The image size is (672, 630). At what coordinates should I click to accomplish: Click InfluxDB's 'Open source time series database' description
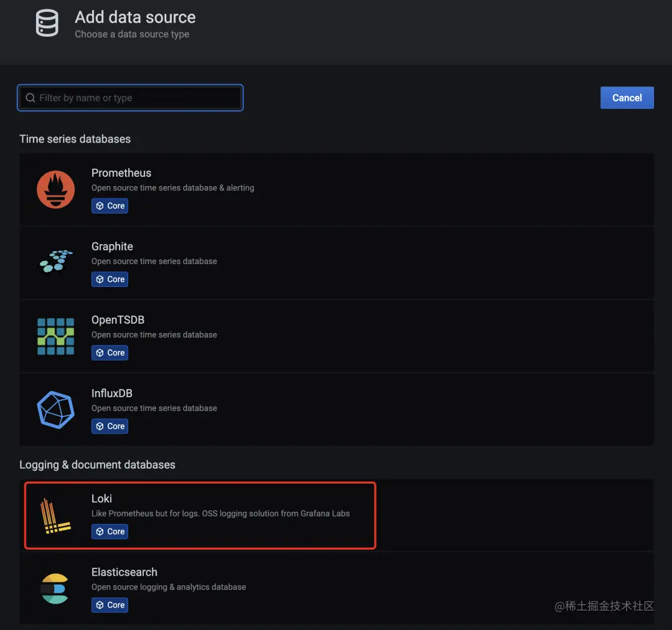[x=154, y=408]
